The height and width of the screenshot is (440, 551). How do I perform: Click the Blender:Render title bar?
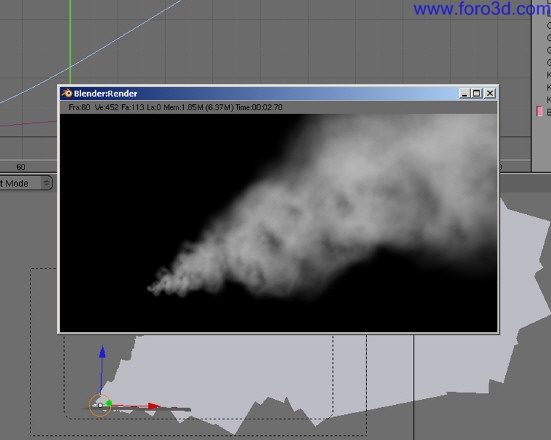(x=278, y=93)
